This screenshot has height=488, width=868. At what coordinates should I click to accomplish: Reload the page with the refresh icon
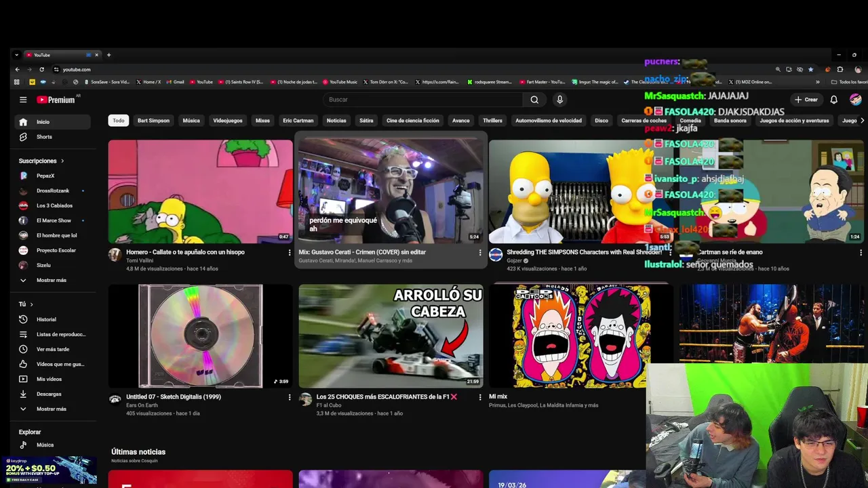(42, 69)
